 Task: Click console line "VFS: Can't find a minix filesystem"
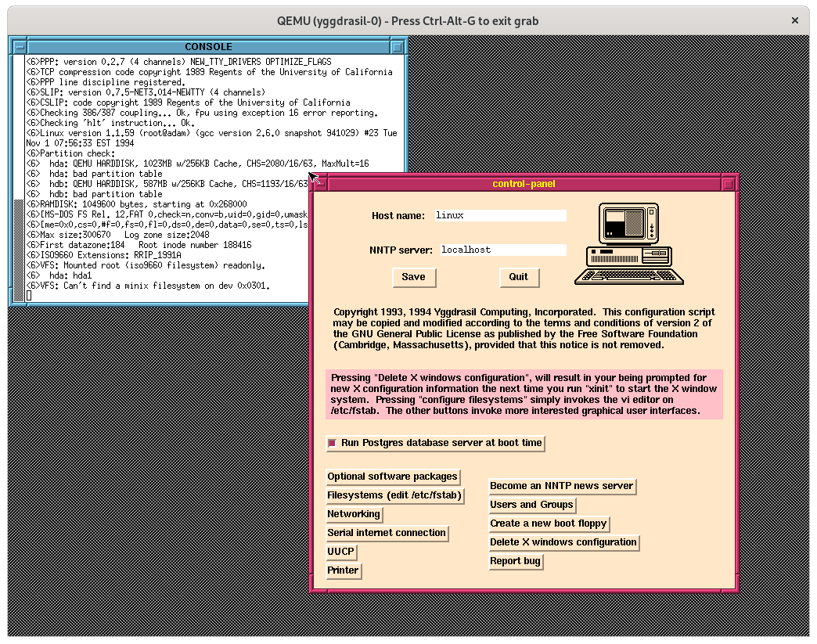[148, 286]
